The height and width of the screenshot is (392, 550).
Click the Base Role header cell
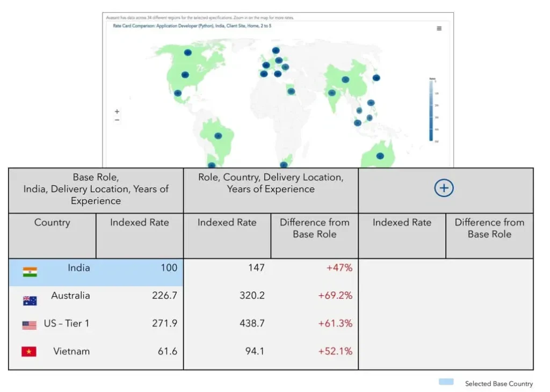point(96,189)
